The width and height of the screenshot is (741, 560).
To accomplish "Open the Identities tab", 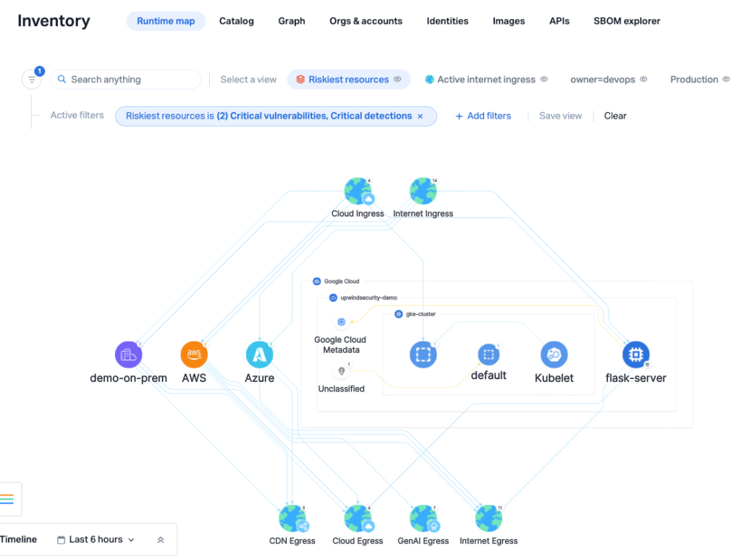I will coord(447,21).
